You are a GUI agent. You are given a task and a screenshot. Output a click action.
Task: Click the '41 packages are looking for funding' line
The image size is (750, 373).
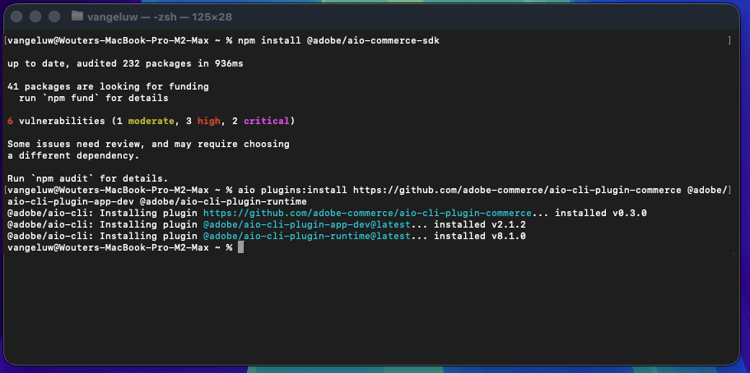point(108,87)
